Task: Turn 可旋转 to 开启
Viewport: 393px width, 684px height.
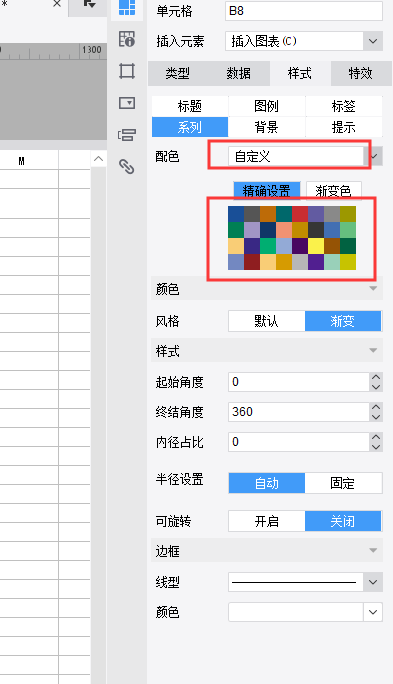Action: click(x=267, y=521)
